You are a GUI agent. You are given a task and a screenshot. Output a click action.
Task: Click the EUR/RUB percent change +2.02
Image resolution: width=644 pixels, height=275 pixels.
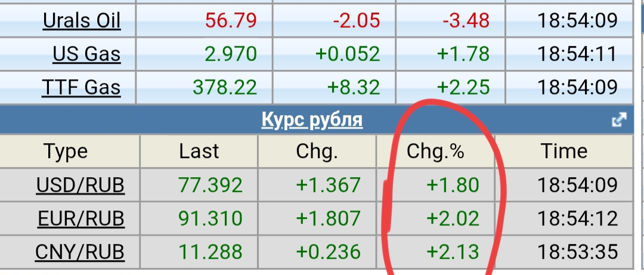(453, 219)
